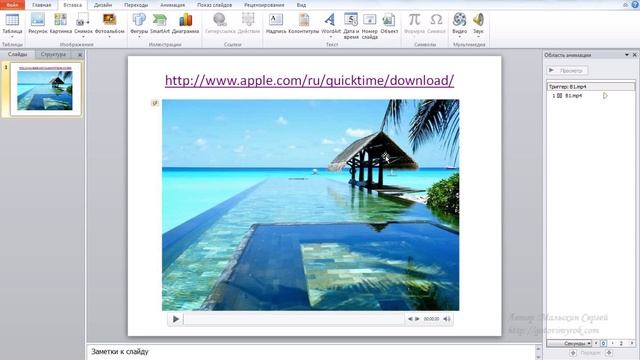This screenshot has width=640, height=360.
Task: Click the Просмотр preview button
Action: [x=567, y=71]
